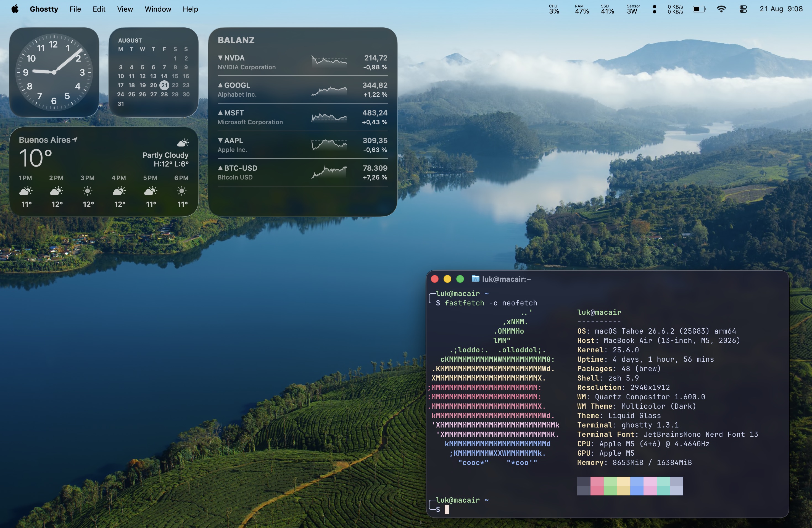Close the Ghostty terminal window
The width and height of the screenshot is (812, 528).
[x=435, y=279]
